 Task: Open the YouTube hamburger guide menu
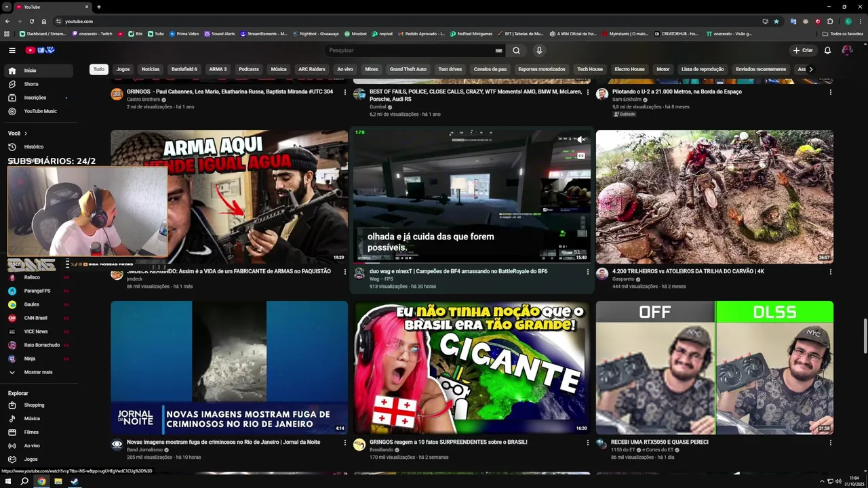pyautogui.click(x=12, y=50)
